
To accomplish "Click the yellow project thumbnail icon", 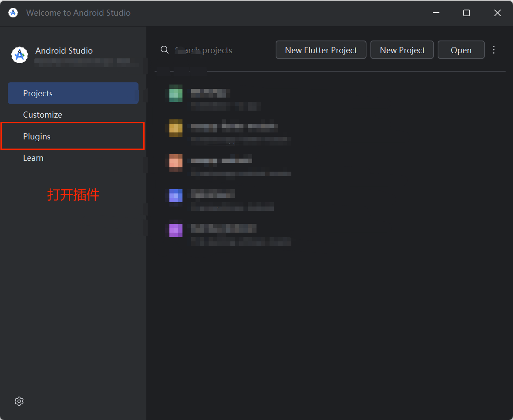I will pos(175,128).
